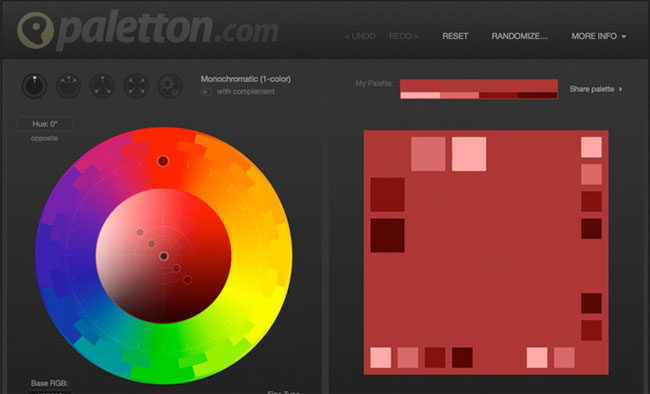Click the 'opposite' hue link
Viewport: 650px width, 394px height.
click(x=44, y=138)
